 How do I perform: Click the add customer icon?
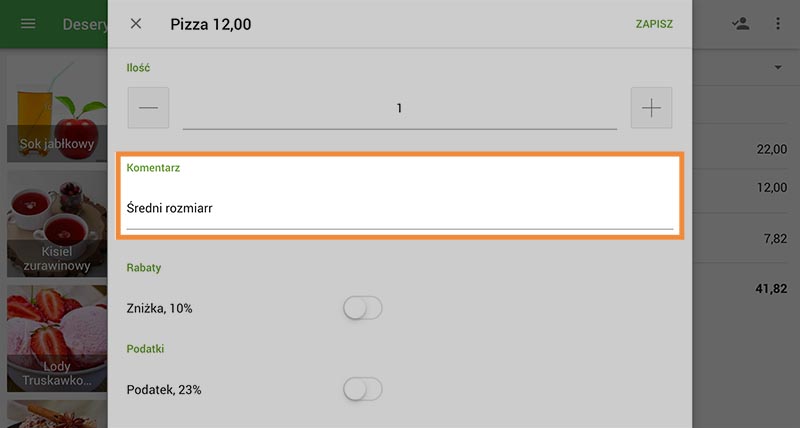740,24
